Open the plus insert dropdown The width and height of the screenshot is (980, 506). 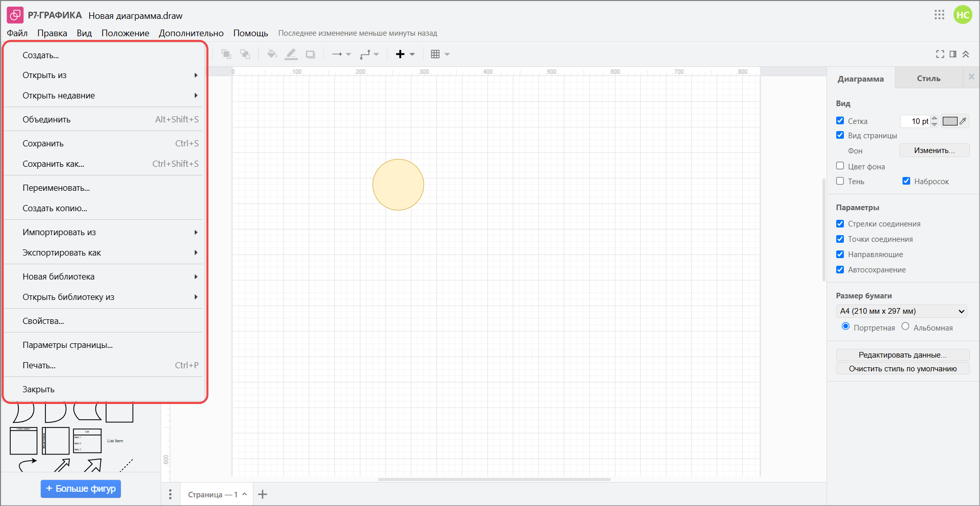point(405,54)
